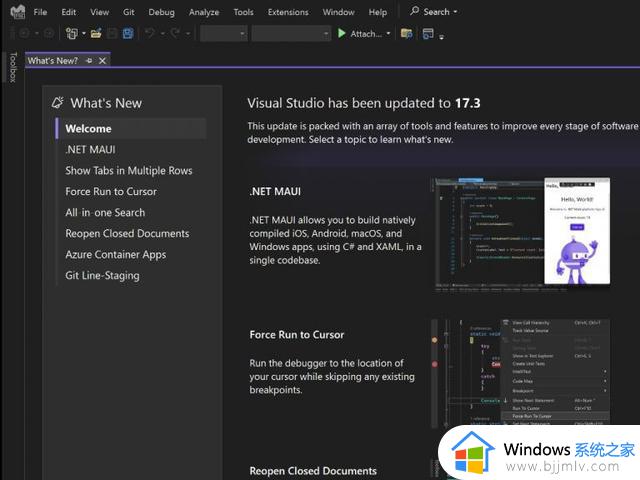Select Azure Container Apps topic

(116, 255)
